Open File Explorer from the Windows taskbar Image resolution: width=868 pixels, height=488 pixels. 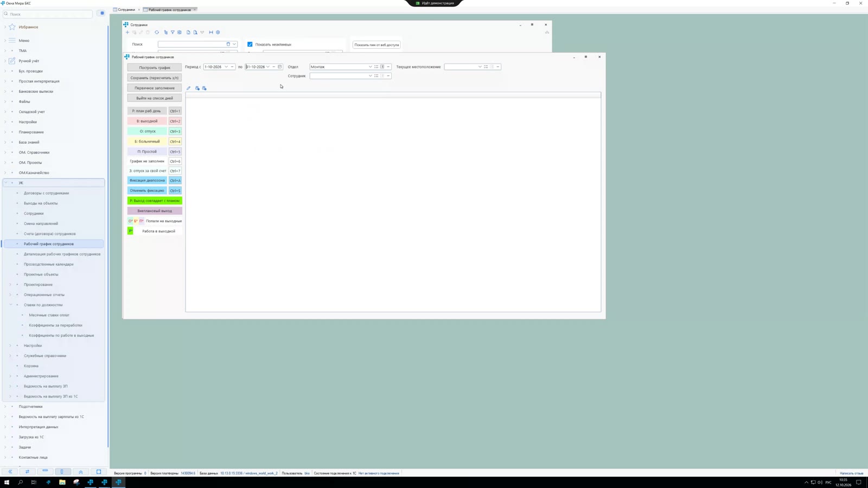(x=62, y=482)
